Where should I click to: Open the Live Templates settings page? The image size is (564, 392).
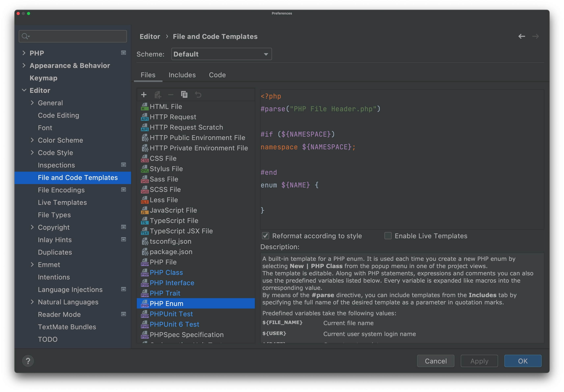click(x=62, y=202)
